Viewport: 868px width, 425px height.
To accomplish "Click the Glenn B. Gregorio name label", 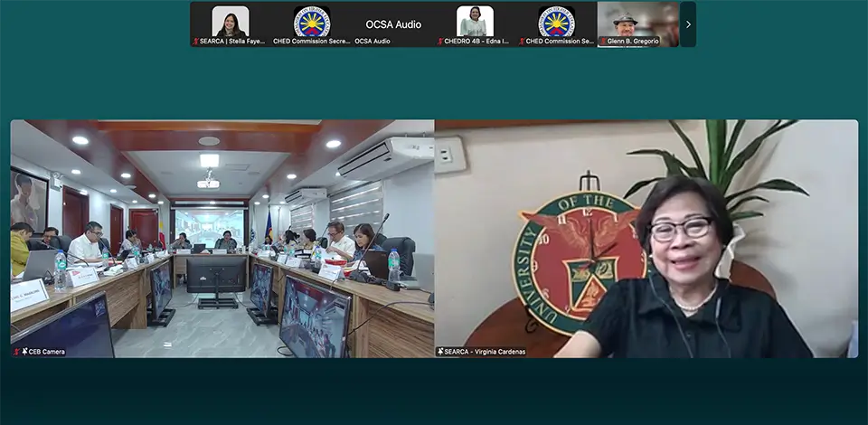I will (x=633, y=42).
